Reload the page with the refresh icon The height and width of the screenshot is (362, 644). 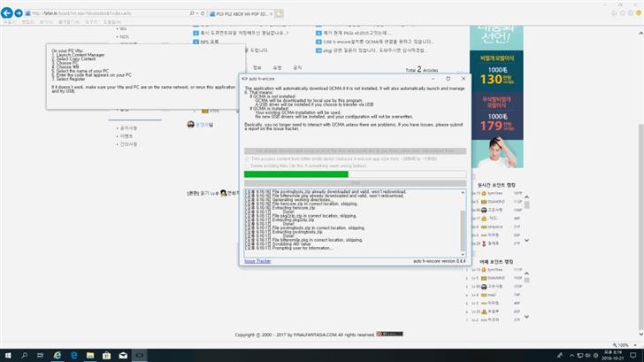click(203, 13)
